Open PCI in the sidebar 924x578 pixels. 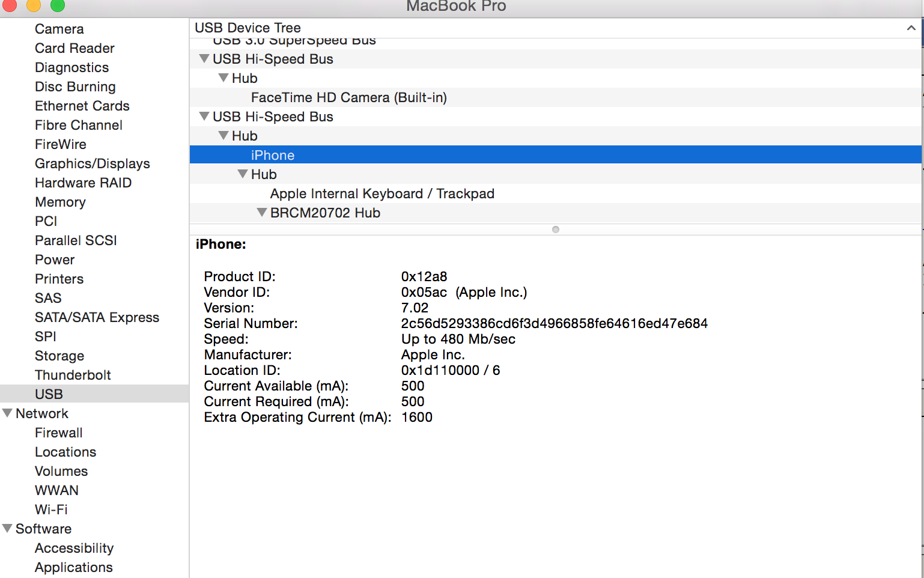tap(46, 221)
